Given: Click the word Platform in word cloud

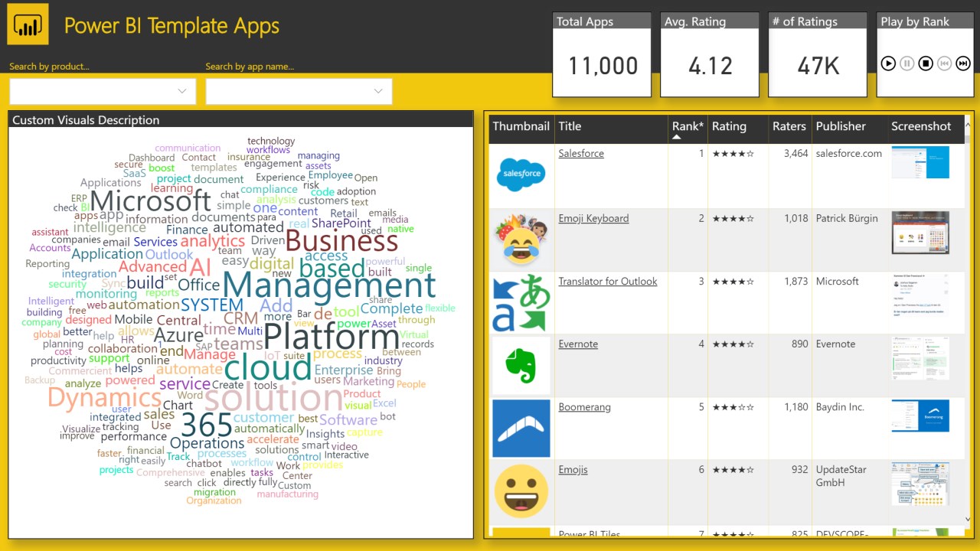Looking at the screenshot, I should [x=331, y=338].
